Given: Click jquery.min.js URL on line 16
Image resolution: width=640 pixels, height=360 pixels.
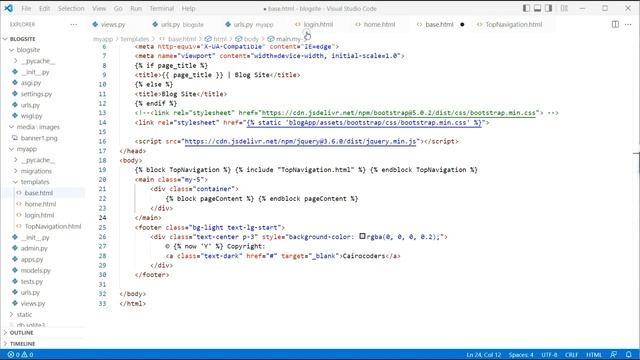Looking at the screenshot, I should pyautogui.click(x=300, y=142).
